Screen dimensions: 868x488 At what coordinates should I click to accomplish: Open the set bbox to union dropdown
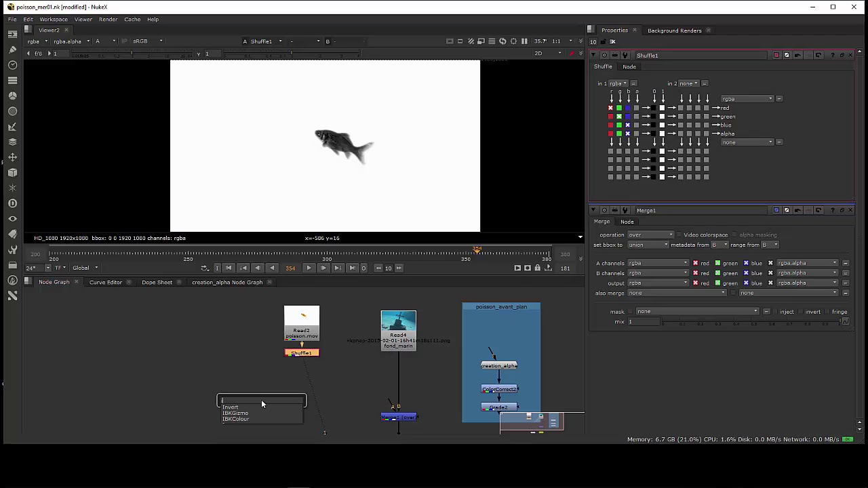pos(647,245)
